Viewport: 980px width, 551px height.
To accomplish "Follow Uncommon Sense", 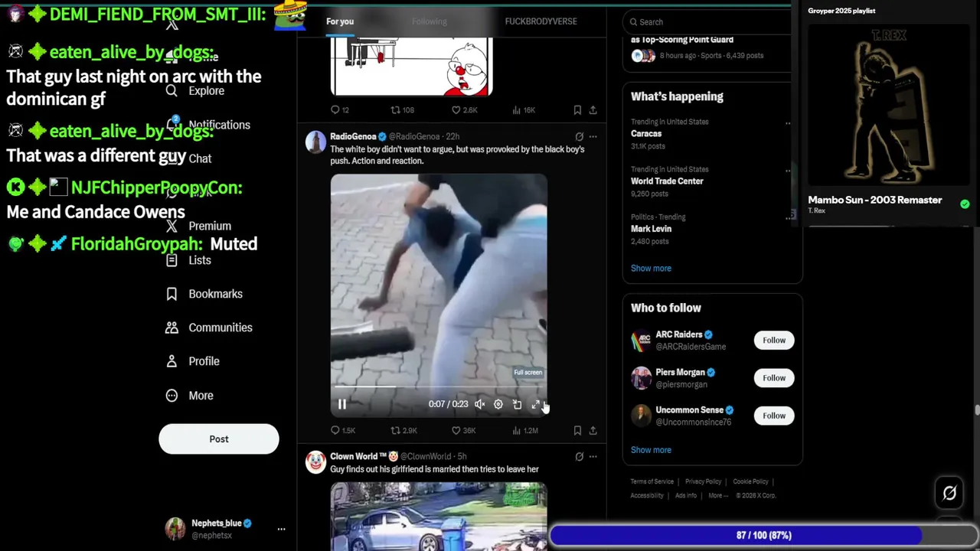I will coord(774,416).
